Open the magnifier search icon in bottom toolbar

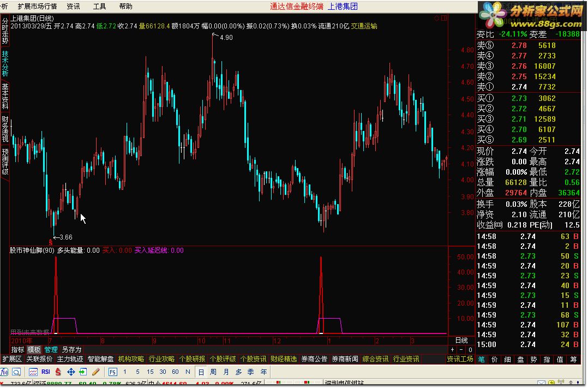point(16,372)
